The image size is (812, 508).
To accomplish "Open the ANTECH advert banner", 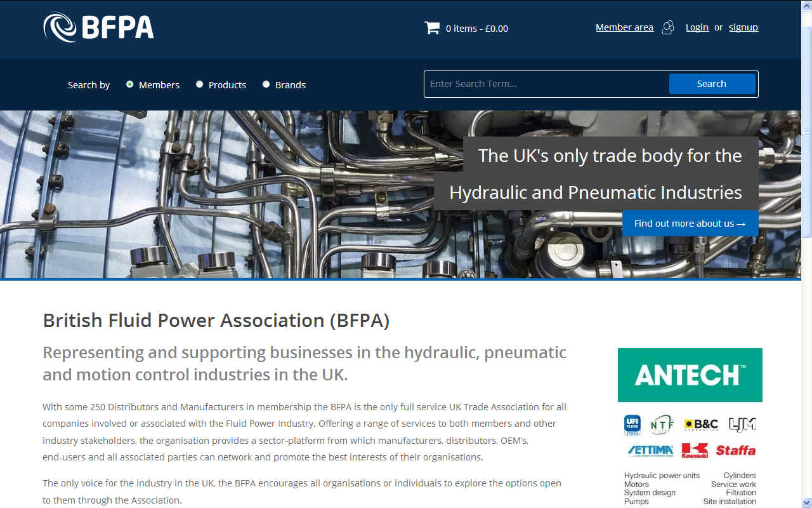I will [690, 375].
